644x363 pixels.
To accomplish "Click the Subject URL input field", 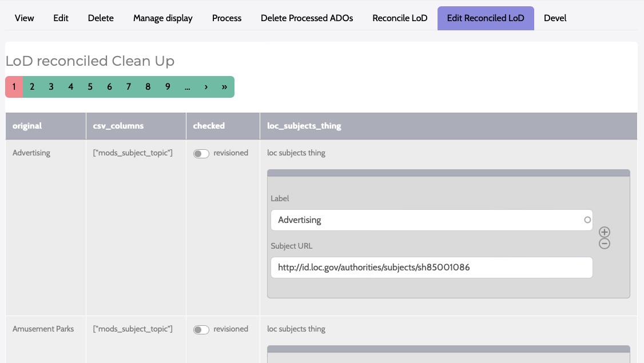I will click(x=431, y=267).
